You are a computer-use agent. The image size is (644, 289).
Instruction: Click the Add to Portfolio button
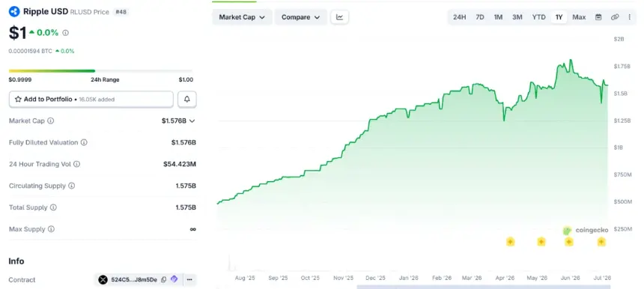pos(91,100)
